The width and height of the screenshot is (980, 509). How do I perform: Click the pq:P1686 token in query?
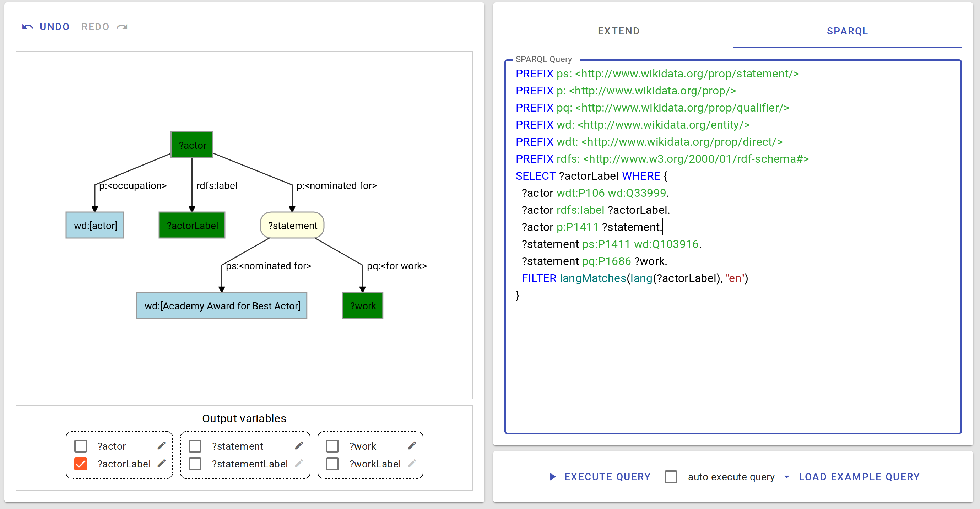(x=606, y=261)
